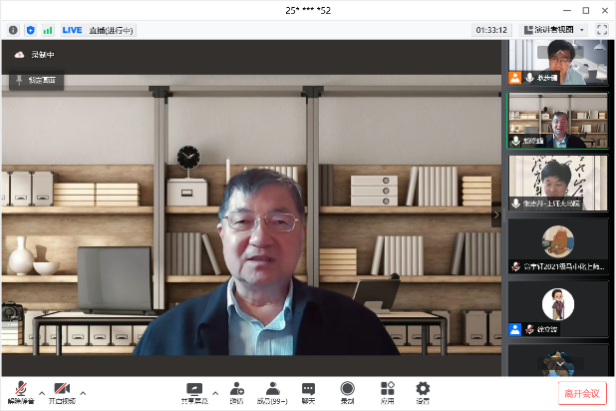The width and height of the screenshot is (616, 411).
Task: Open the chat panel
Action: point(308,388)
